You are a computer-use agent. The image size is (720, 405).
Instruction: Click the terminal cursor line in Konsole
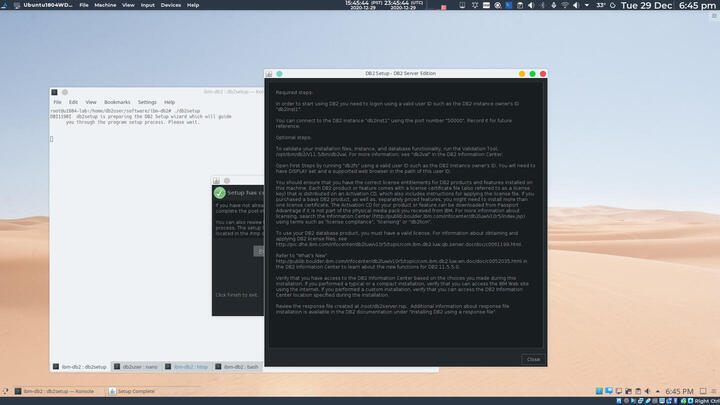51,139
